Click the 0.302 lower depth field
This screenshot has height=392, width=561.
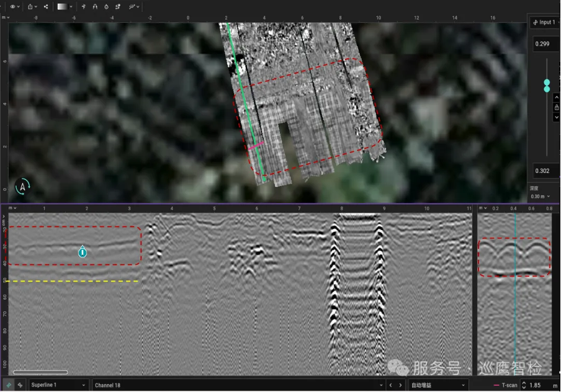click(x=544, y=171)
